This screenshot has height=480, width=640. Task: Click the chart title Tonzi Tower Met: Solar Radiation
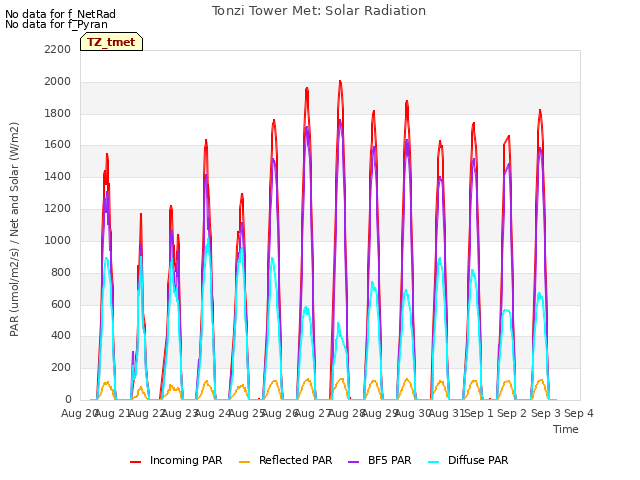319,11
